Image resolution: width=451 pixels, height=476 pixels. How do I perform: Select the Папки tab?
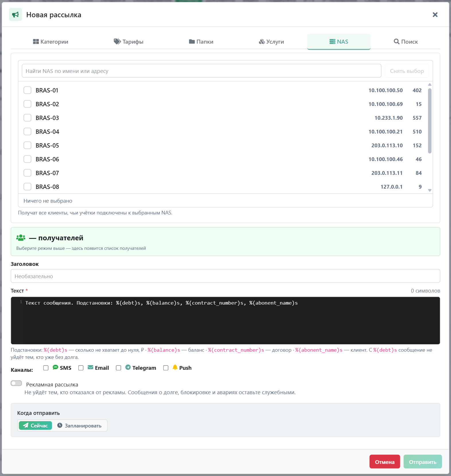(201, 42)
